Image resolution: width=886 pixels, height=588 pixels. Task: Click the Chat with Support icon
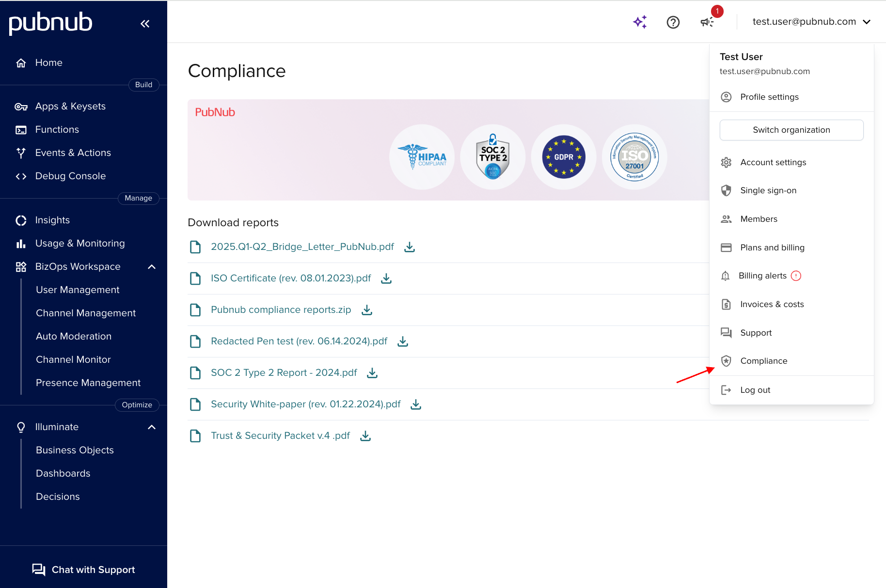tap(39, 570)
